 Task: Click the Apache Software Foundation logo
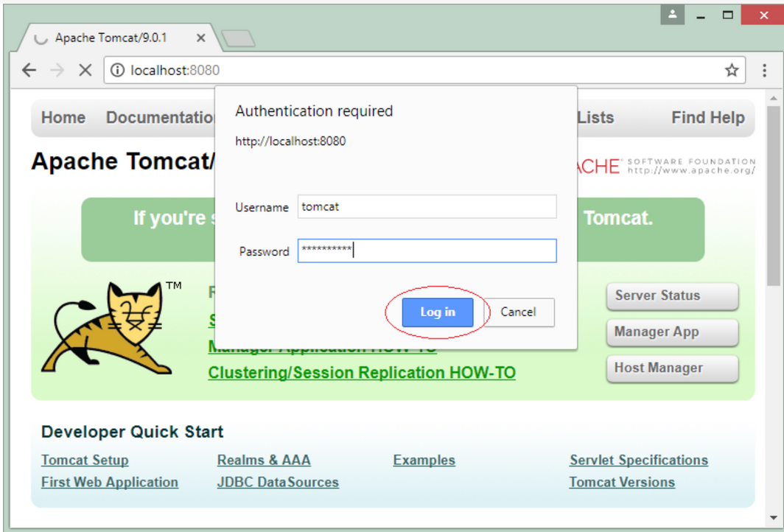(667, 167)
